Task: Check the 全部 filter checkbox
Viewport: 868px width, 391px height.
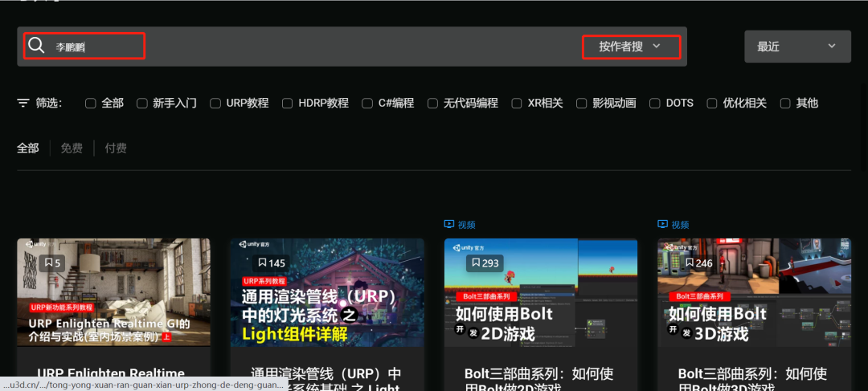Action: (x=91, y=103)
